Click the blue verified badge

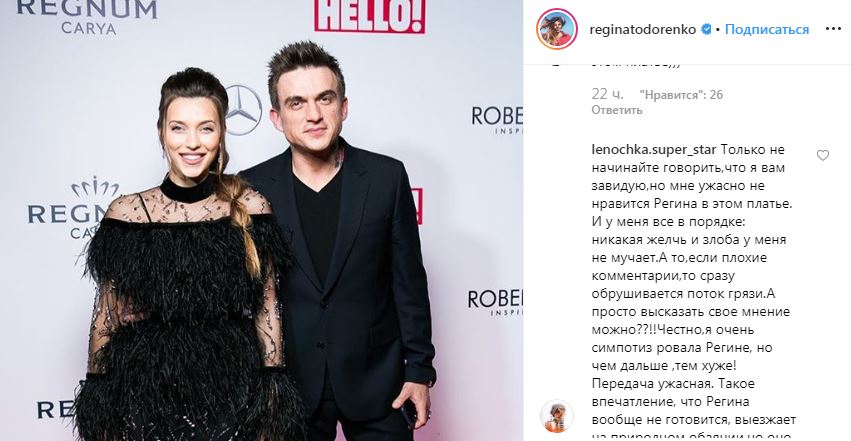(706, 29)
